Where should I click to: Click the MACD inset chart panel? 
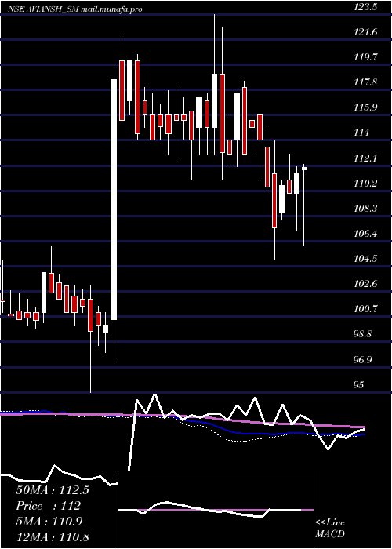pos(216,510)
